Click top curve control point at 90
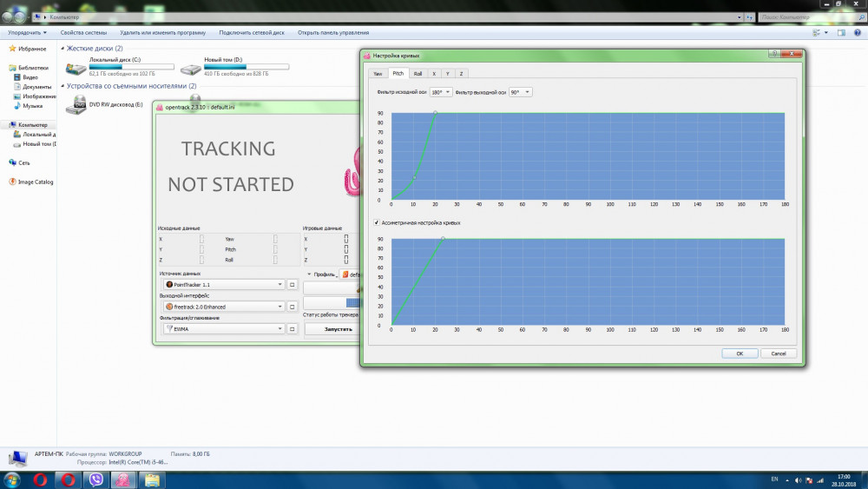 pos(435,113)
